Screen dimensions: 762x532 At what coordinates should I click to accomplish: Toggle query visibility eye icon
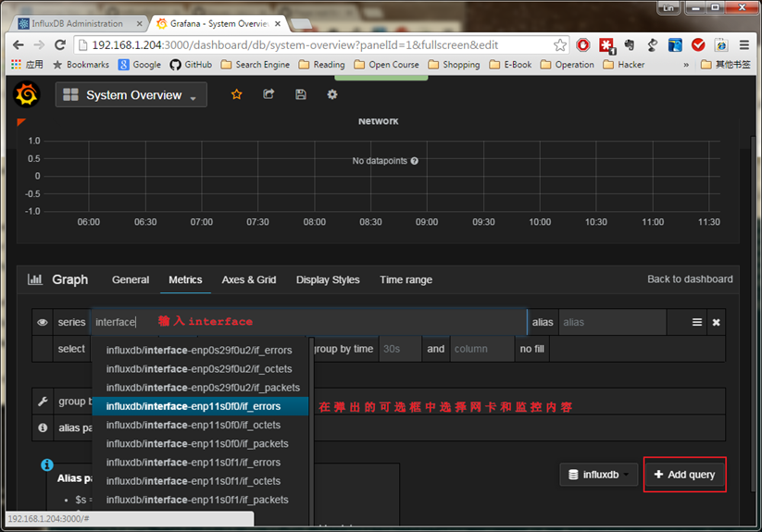click(43, 322)
